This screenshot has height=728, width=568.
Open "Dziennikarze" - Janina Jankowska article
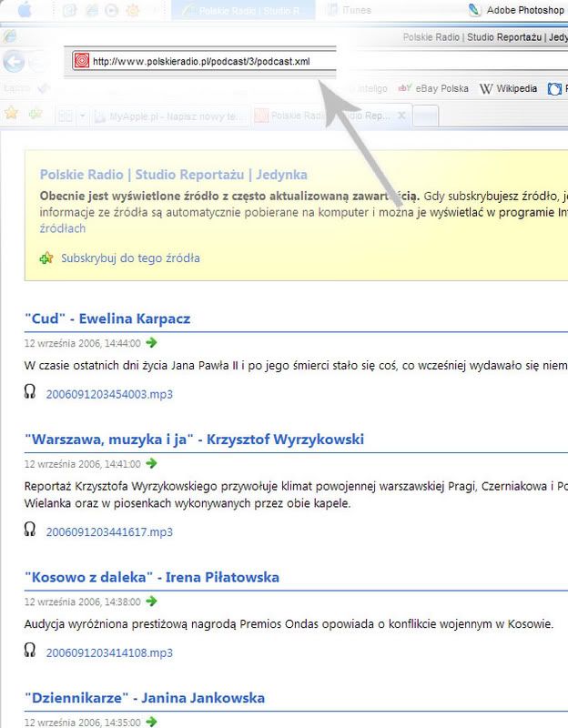pyautogui.click(x=145, y=698)
